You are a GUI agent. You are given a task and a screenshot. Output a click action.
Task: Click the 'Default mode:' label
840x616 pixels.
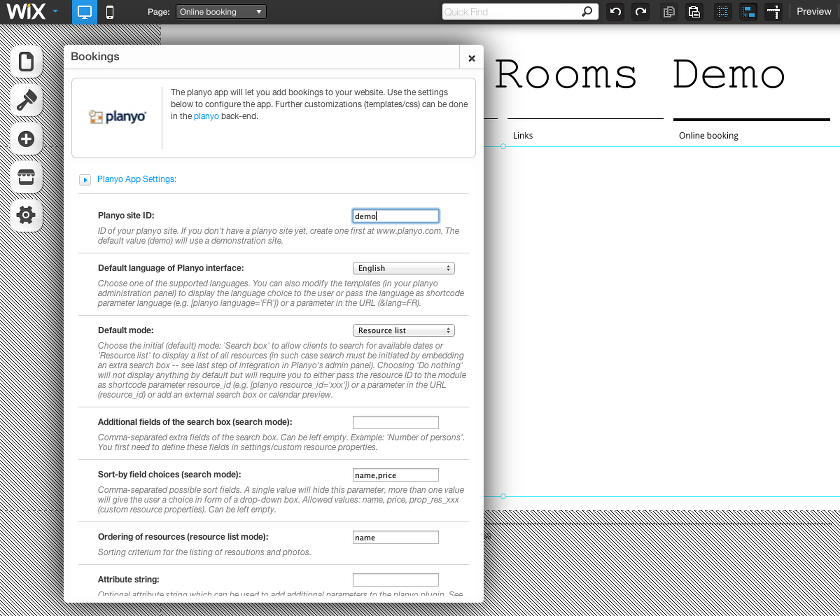point(125,330)
